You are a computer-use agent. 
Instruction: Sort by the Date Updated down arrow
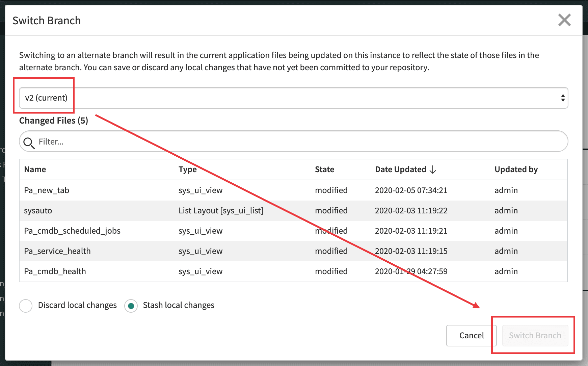[x=433, y=169]
